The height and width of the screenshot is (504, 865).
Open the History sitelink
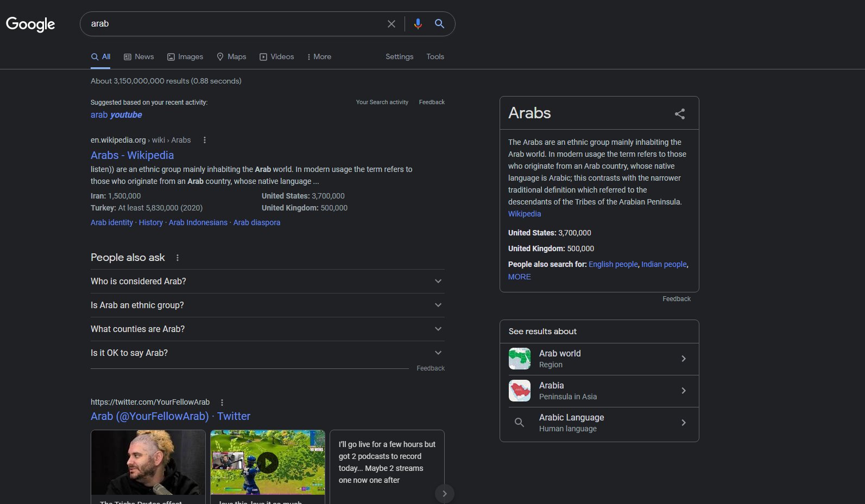pyautogui.click(x=151, y=222)
